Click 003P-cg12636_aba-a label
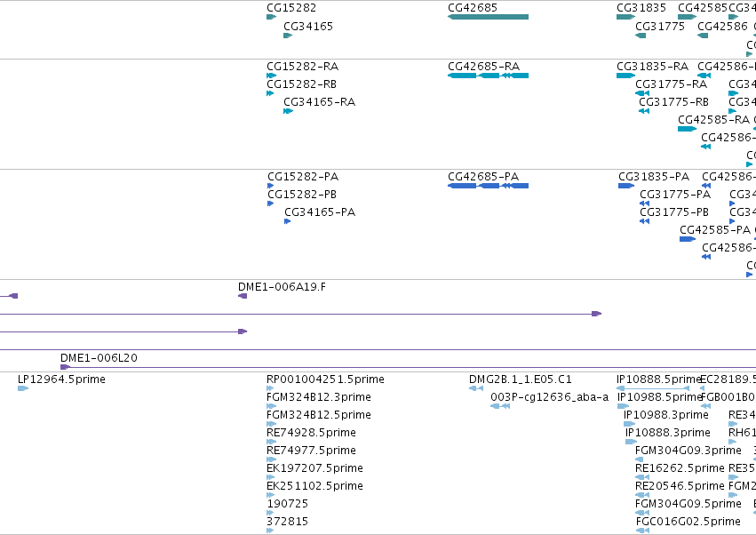 (550, 397)
